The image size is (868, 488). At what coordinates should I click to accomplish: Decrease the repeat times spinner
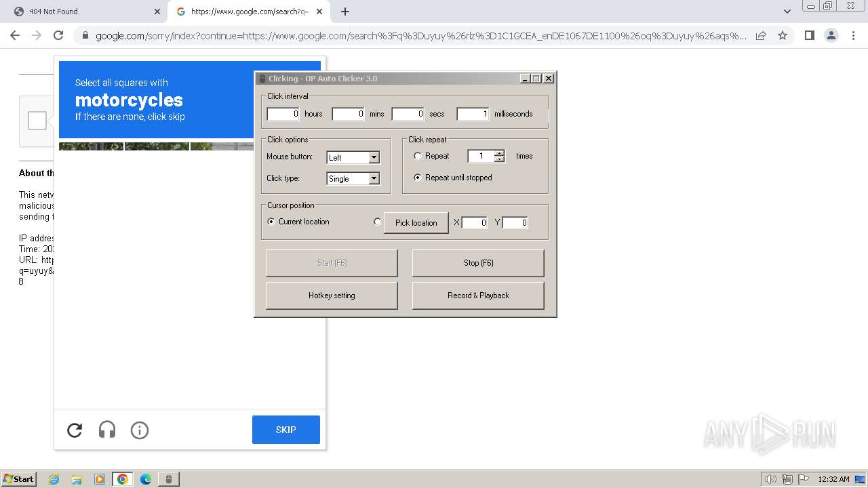pyautogui.click(x=500, y=159)
